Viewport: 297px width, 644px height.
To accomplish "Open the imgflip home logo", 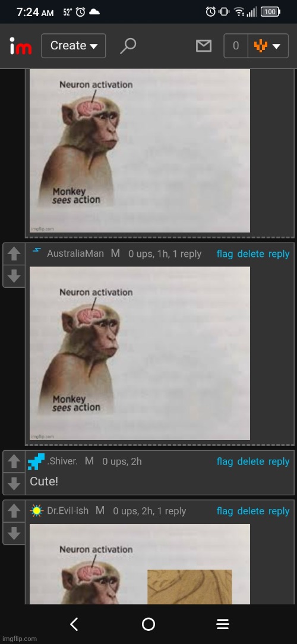I will pos(21,46).
